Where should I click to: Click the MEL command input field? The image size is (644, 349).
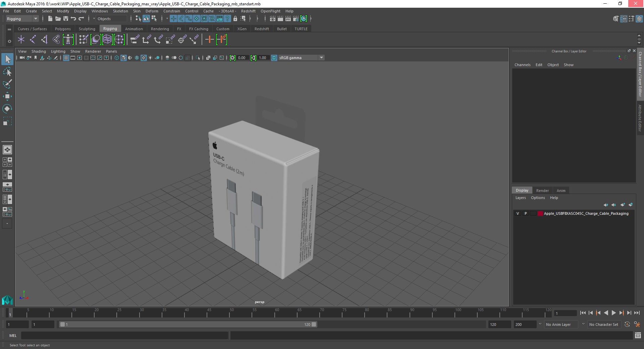(124, 335)
